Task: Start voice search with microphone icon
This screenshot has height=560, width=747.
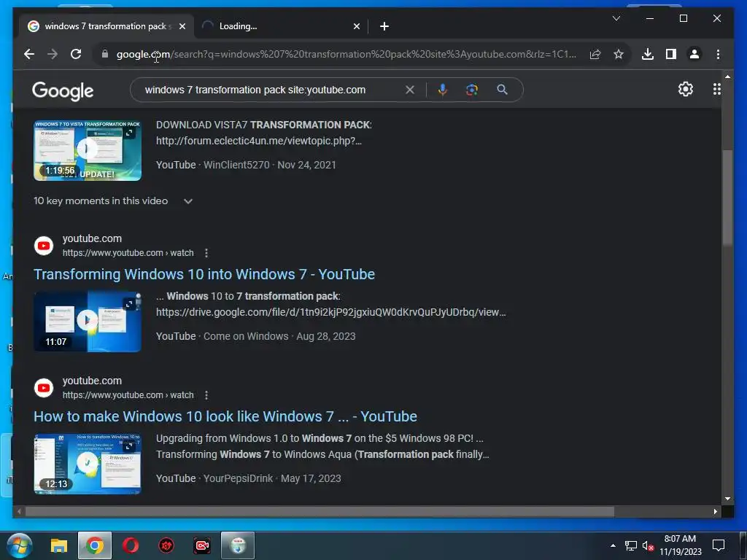Action: 443,90
